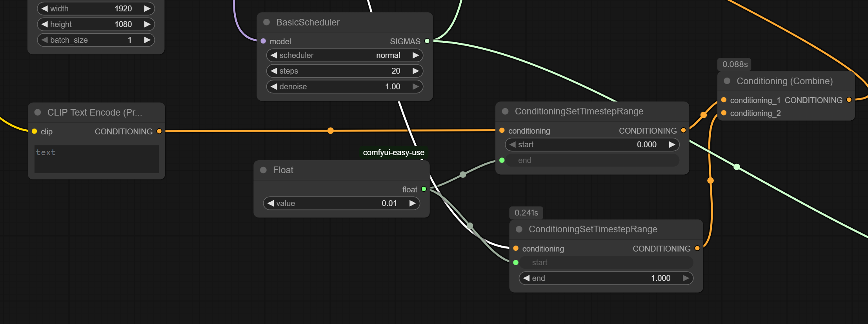Click the midpoint dot on the Float link to end

point(463,174)
